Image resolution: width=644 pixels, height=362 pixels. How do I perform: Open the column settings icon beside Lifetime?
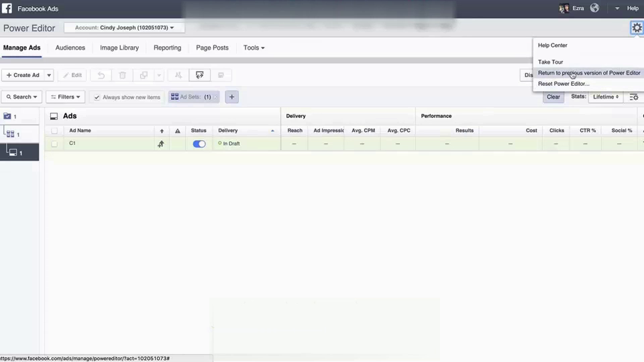point(634,97)
